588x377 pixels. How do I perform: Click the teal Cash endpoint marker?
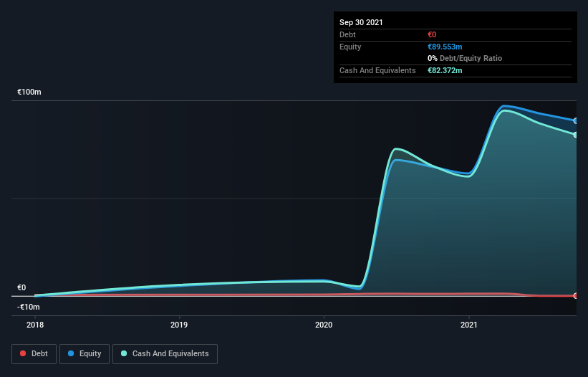[576, 135]
